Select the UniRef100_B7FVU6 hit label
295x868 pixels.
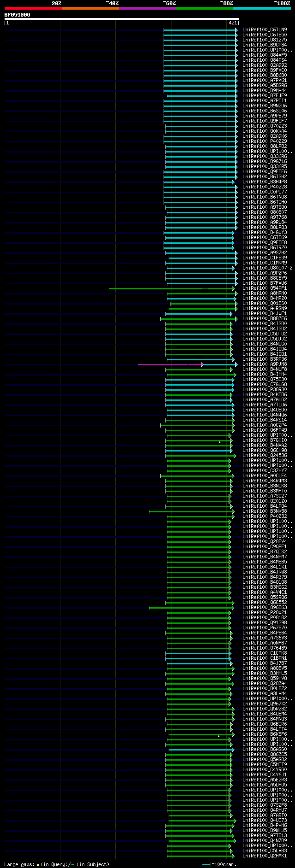265,283
